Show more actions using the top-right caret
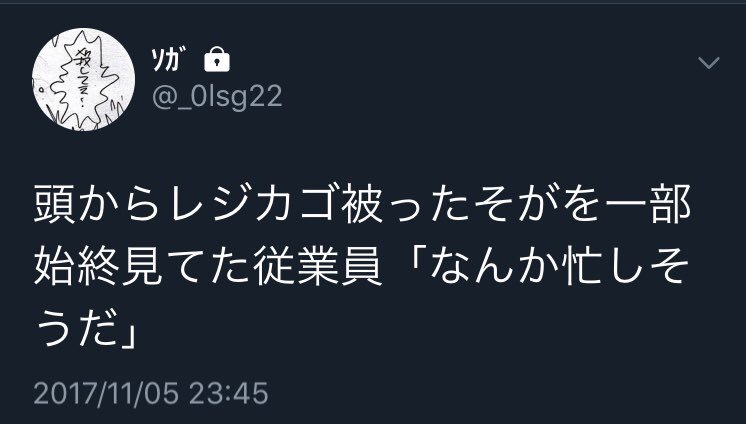The image size is (746, 424). click(708, 62)
